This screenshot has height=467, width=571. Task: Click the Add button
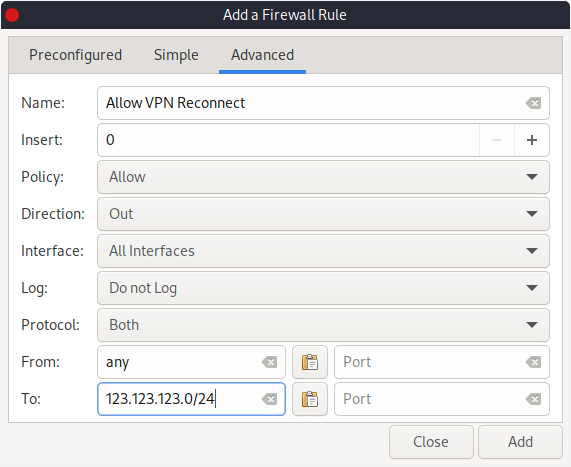pos(520,442)
